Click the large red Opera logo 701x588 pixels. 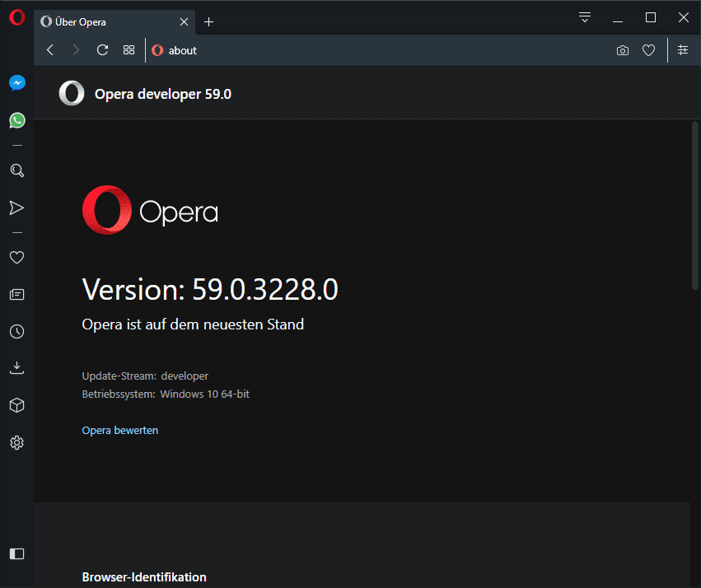[x=107, y=210]
